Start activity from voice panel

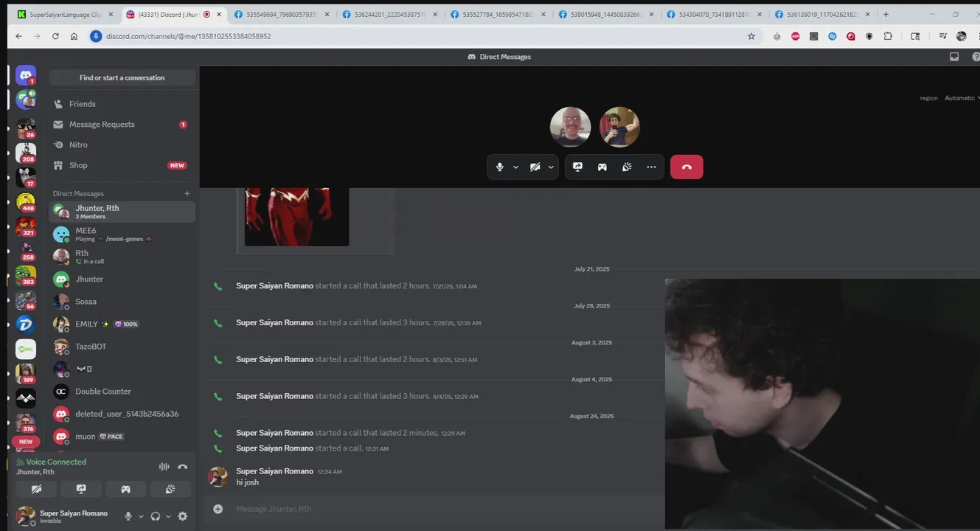(x=126, y=489)
